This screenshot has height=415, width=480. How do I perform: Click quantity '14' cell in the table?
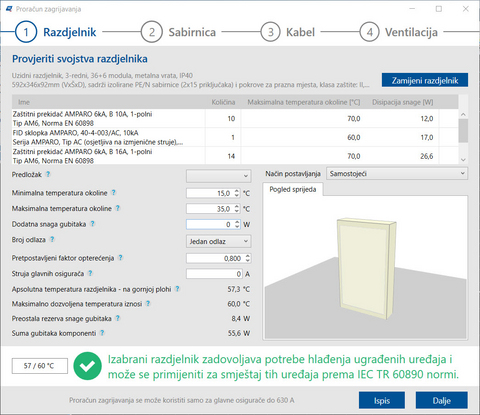(x=231, y=156)
